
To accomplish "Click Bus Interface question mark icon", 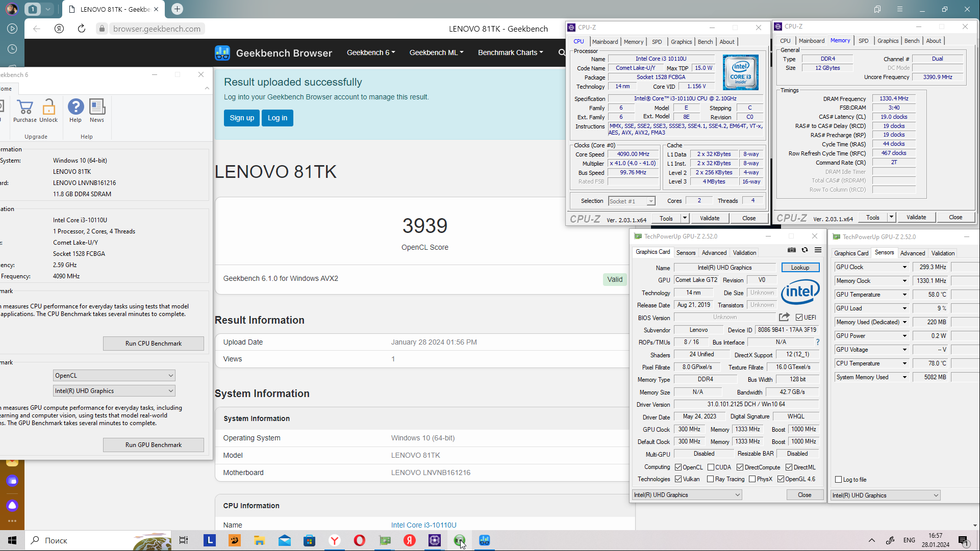I will coord(817,342).
